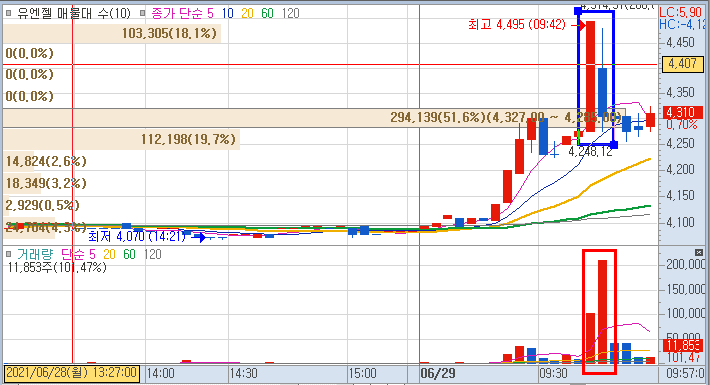Screen dimensions: 710x385
Task: Select the 거래량 volume indicator label
Action: click(35, 254)
